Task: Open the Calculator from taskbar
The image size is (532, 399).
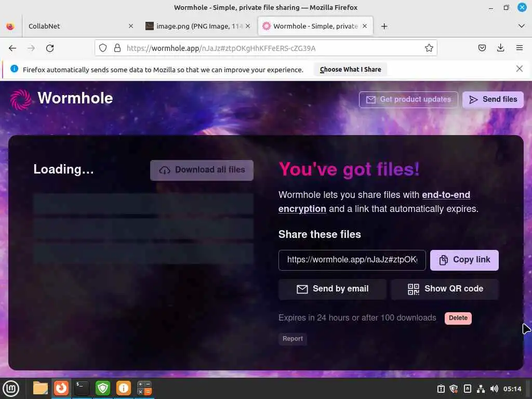Action: pos(144,388)
